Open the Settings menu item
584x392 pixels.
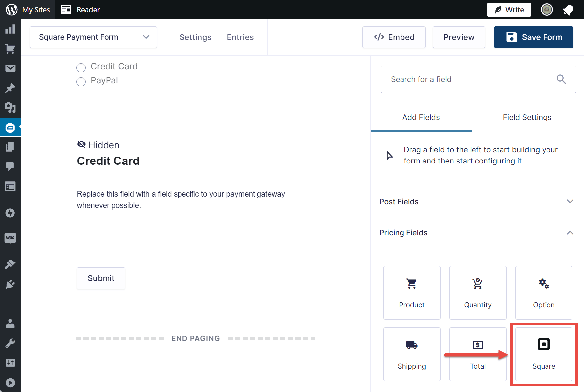[x=195, y=37]
